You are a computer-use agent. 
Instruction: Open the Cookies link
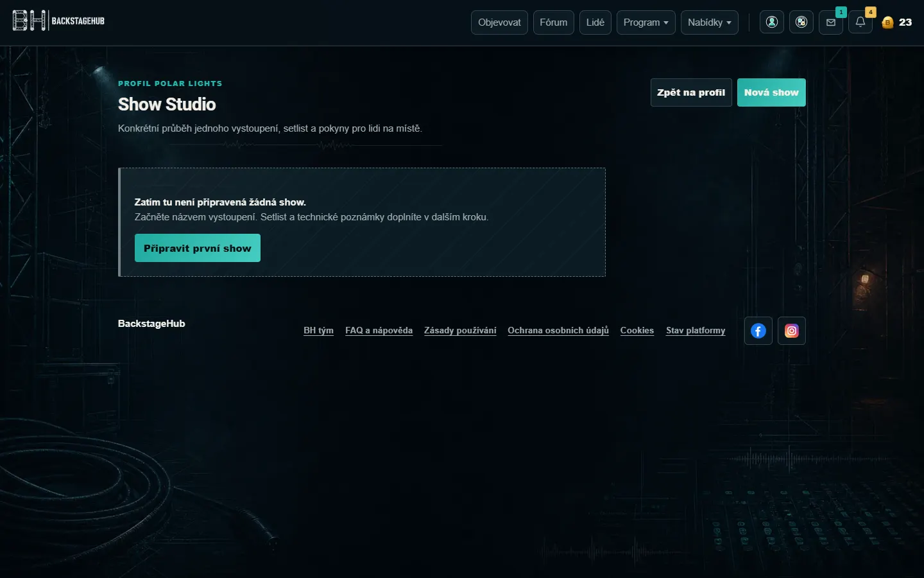637,330
